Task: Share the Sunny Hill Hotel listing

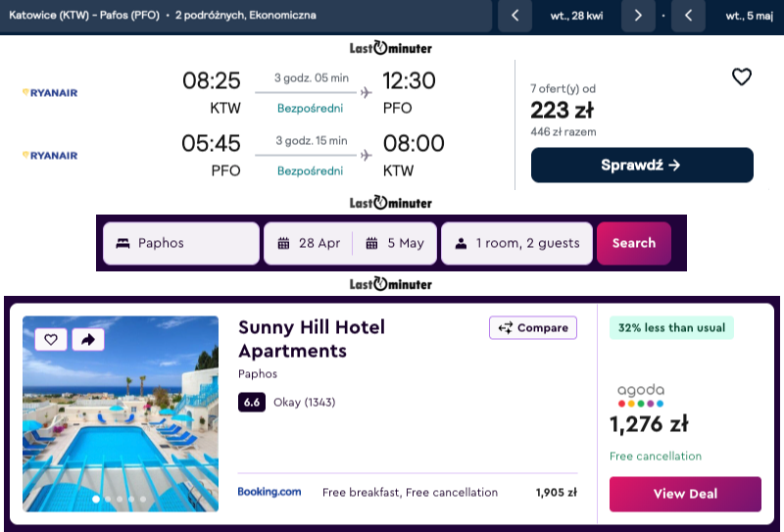Action: point(87,340)
